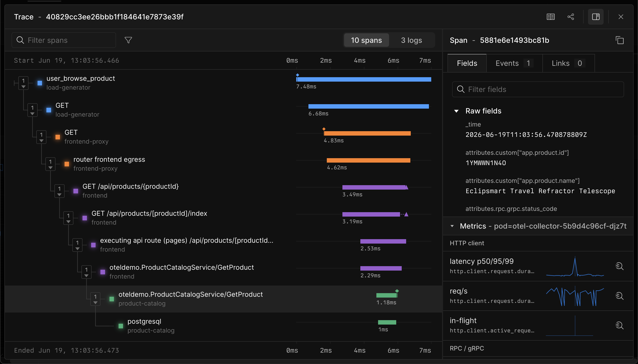
Task: Collapse router frontend egress children
Action: (x=50, y=164)
